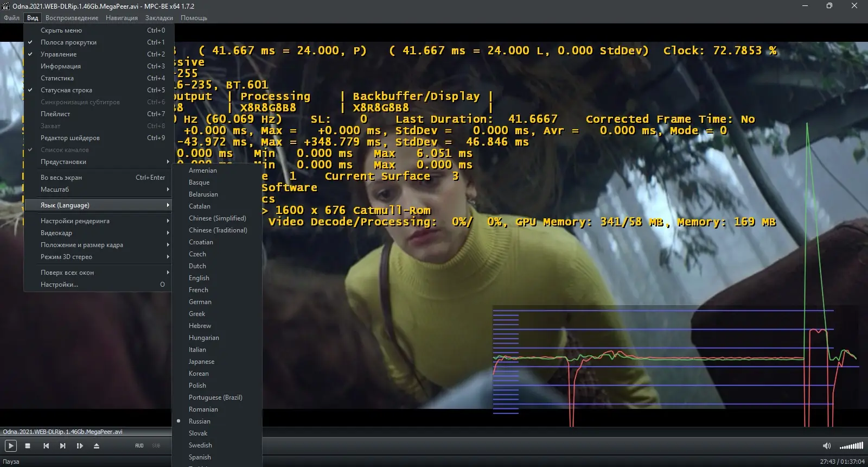Choose Скрыть меню from the menu
The height and width of the screenshot is (467, 868).
pos(98,30)
